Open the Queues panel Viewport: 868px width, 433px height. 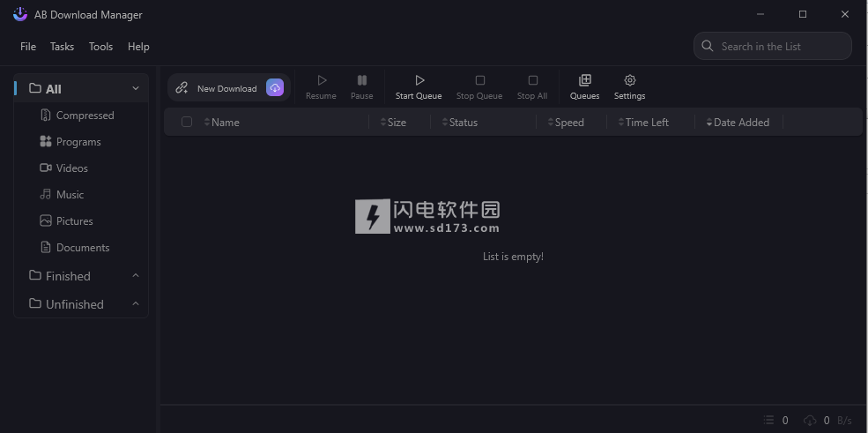pos(584,87)
